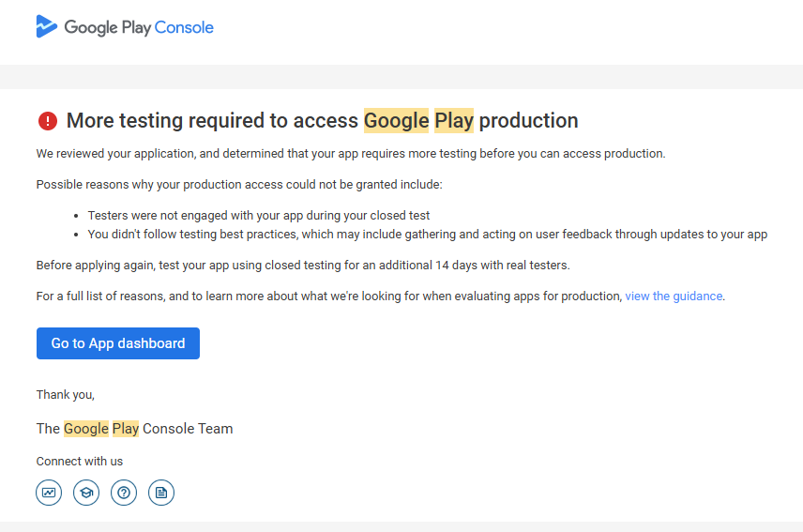This screenshot has height=532, width=803.
Task: Click the highlighted 'Play' in the heading
Action: pyautogui.click(x=454, y=120)
